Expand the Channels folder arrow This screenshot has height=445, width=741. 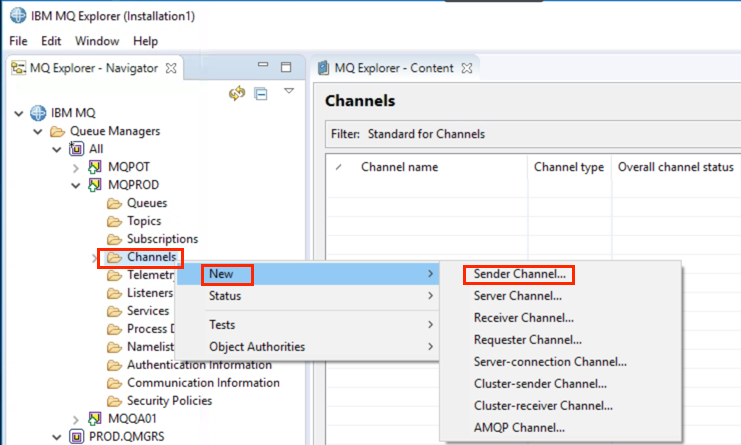click(95, 257)
